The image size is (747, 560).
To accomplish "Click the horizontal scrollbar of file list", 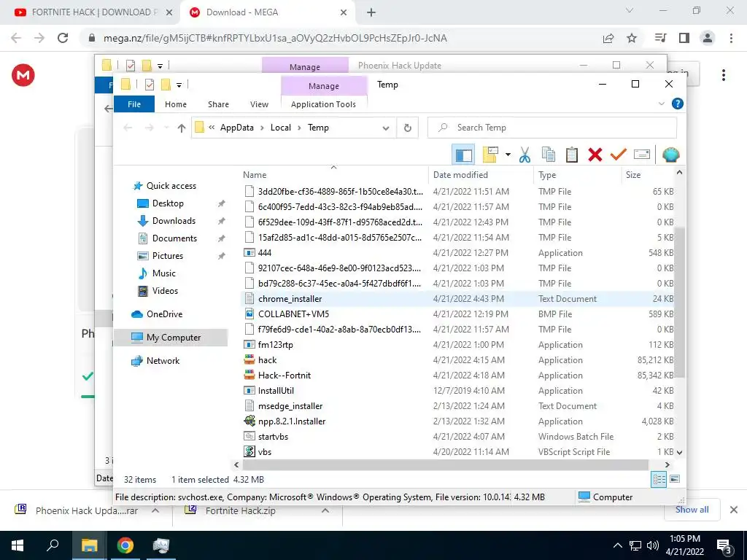I will coord(446,464).
